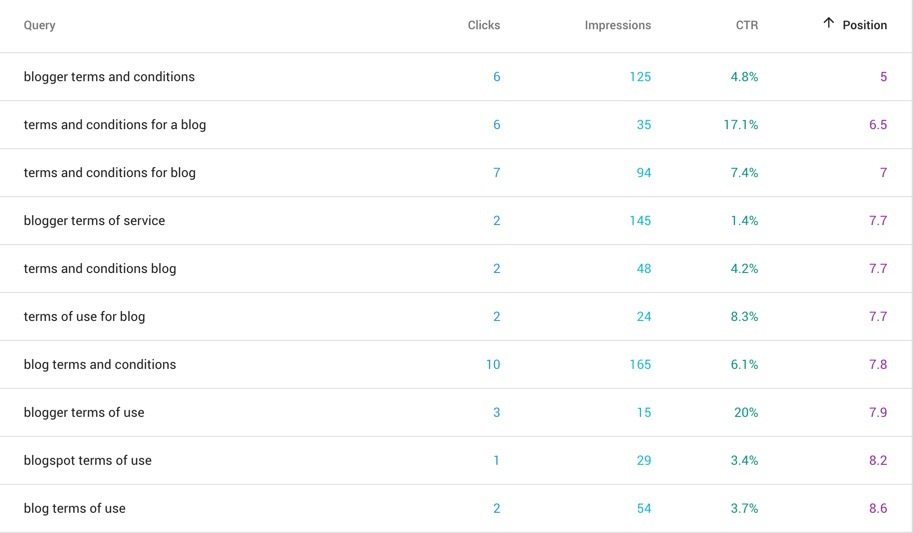Open 'blogger terms of use' query
Image resolution: width=913 pixels, height=533 pixels.
pyautogui.click(x=84, y=412)
